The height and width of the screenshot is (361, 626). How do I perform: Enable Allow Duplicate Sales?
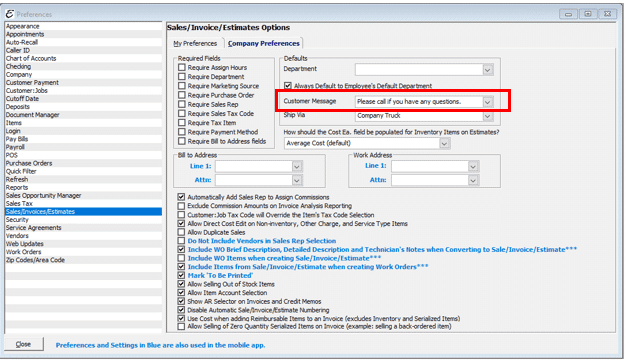click(181, 232)
